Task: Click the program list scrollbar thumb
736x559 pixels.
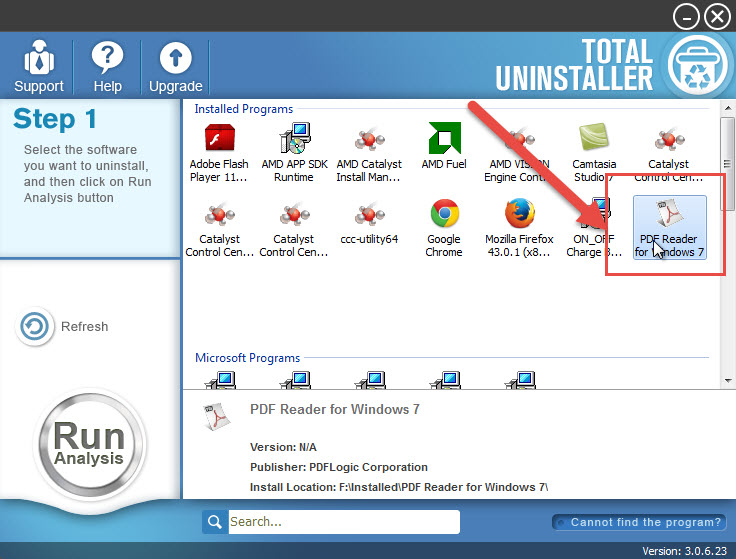Action: coord(728,164)
